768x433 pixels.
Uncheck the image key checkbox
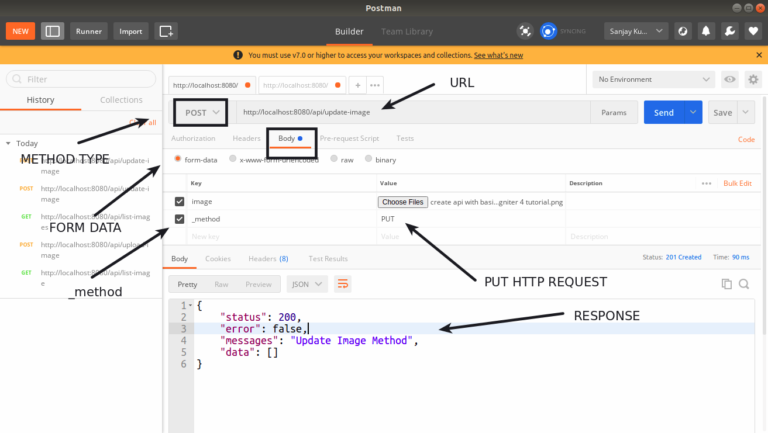(180, 201)
